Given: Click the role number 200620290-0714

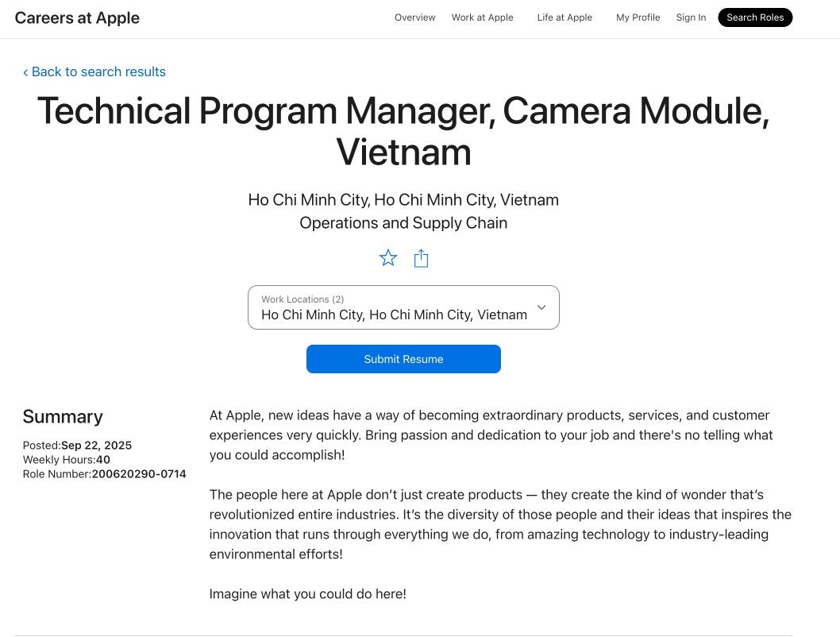Looking at the screenshot, I should [x=139, y=474].
